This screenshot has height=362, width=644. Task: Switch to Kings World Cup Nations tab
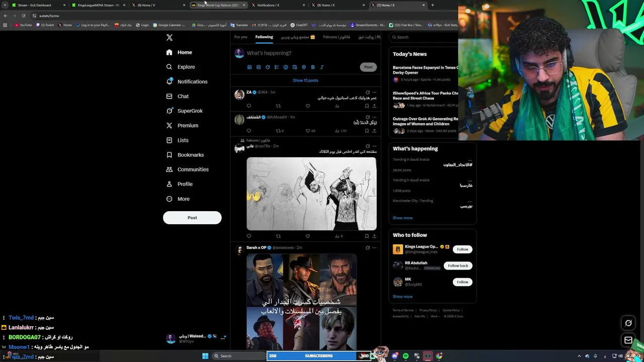[x=218, y=5]
